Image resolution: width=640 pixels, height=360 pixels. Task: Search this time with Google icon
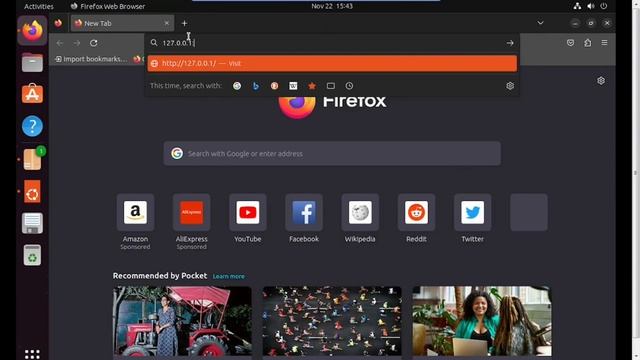[x=237, y=86]
